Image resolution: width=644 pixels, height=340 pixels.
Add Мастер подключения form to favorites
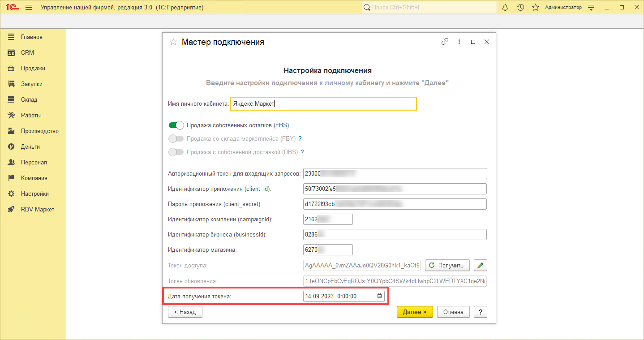[x=173, y=42]
